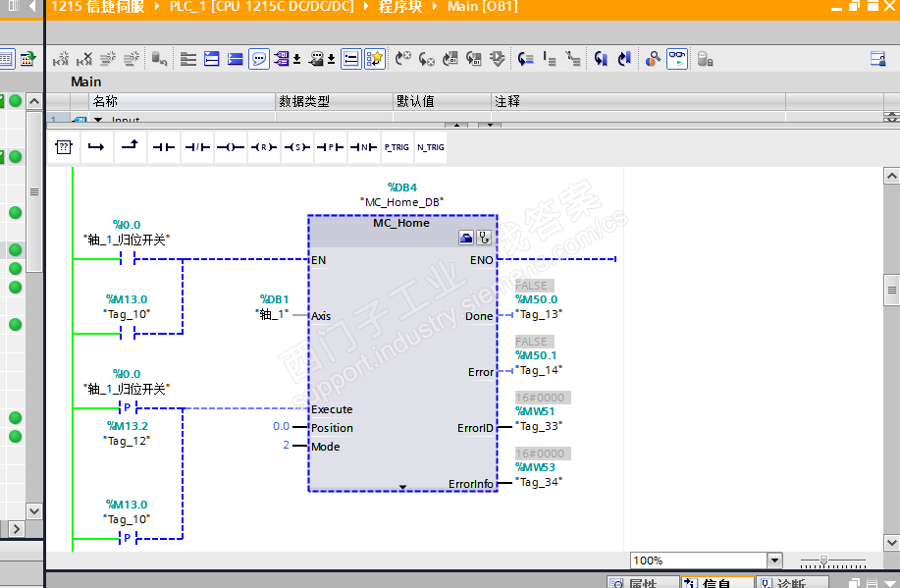This screenshot has width=900, height=588.
Task: Insert positive edge contact P favorite
Action: [330, 147]
